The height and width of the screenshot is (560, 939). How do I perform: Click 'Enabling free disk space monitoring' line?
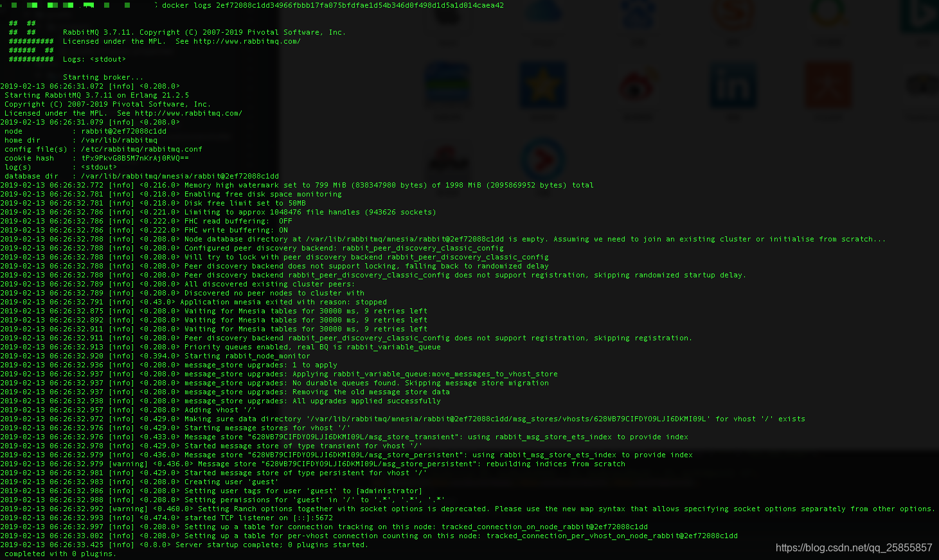(x=171, y=194)
